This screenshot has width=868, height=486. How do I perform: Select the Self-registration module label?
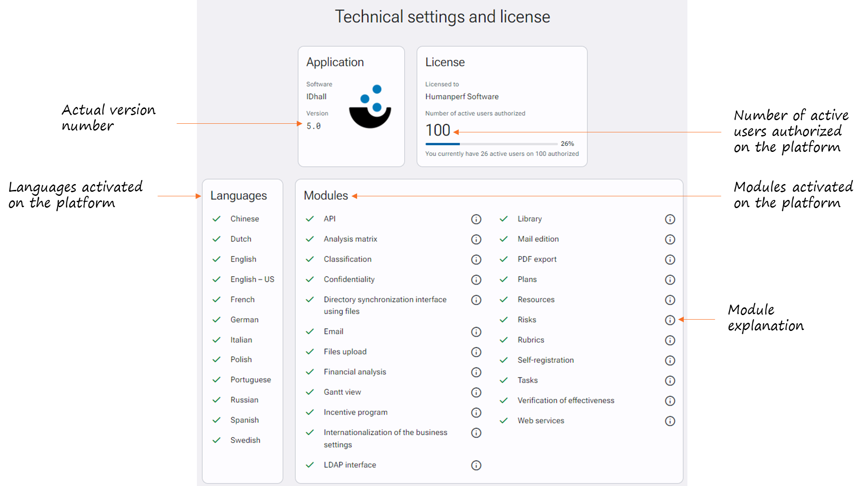click(545, 360)
